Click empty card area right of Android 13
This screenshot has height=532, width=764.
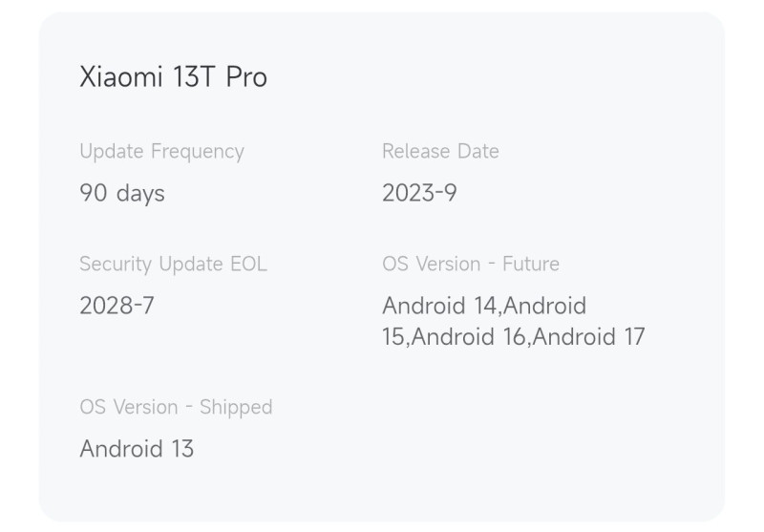click(x=477, y=449)
